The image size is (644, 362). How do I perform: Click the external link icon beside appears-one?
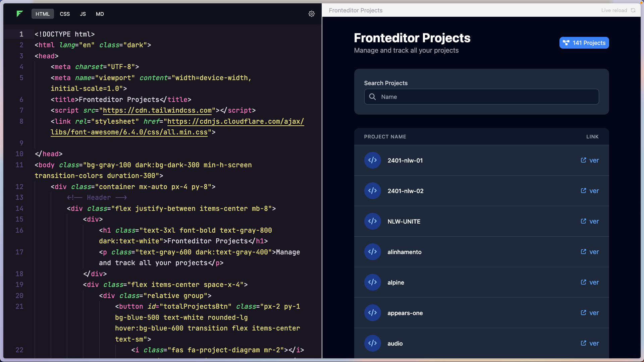pos(583,313)
